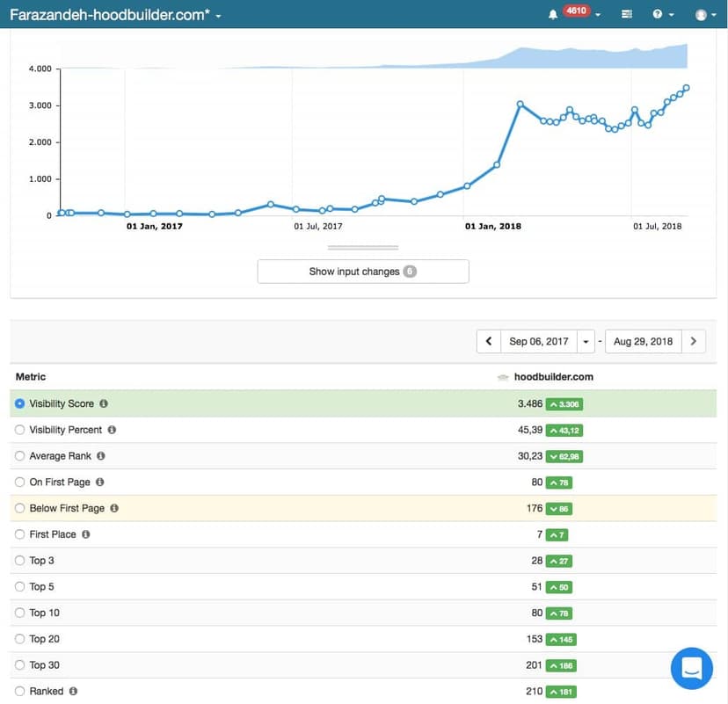Viewport: 728px width, 704px height.
Task: Click info icon beside Below First Page
Action: [114, 508]
